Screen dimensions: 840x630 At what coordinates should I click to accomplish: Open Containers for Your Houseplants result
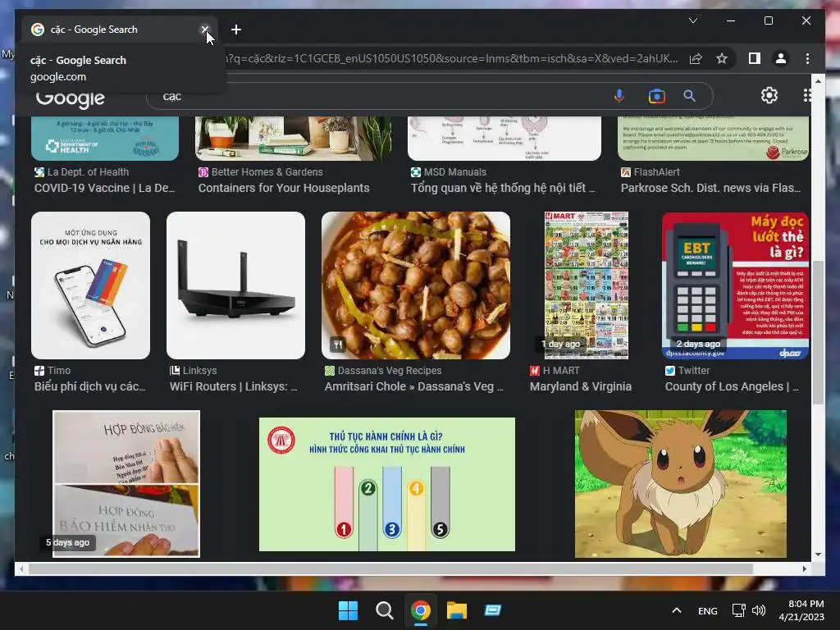(283, 188)
